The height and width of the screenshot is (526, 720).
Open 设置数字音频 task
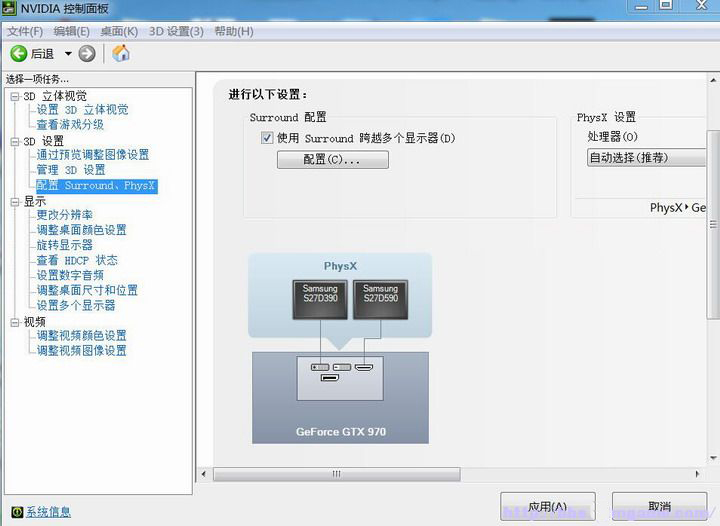[x=70, y=275]
